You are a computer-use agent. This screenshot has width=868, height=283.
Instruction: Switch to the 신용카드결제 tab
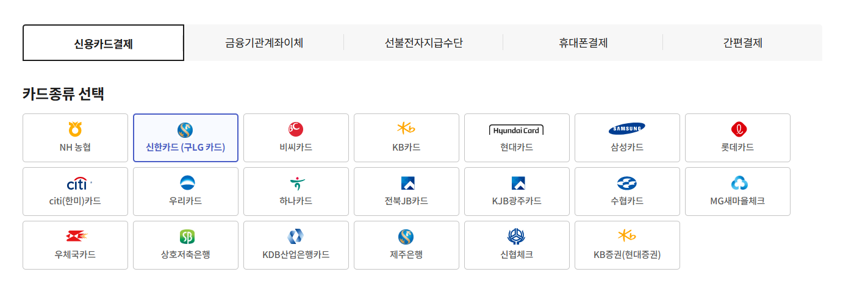[103, 43]
